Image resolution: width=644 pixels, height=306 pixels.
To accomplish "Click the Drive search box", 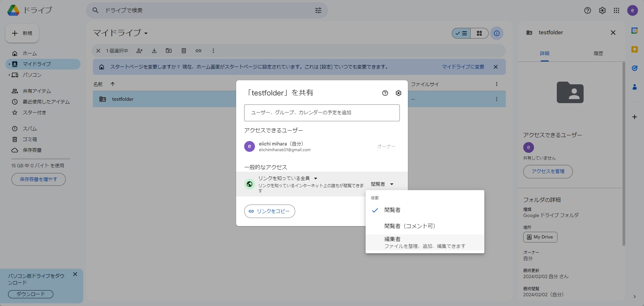I will (x=207, y=10).
